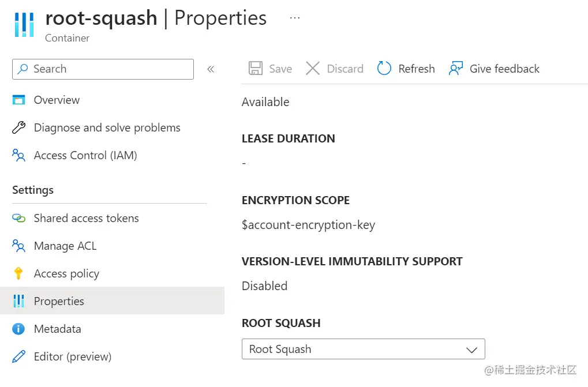Click the Access policy key icon
Screen dimensions: 588x387
tap(19, 273)
